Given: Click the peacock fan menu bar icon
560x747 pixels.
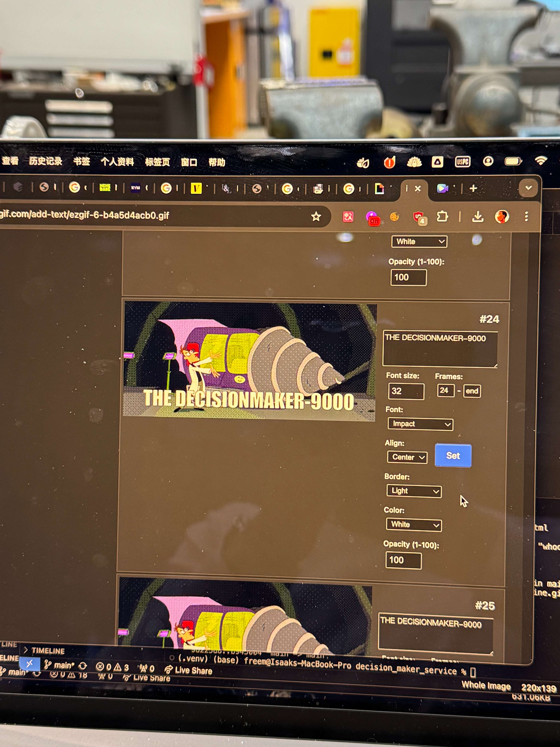Looking at the screenshot, I should [414, 162].
